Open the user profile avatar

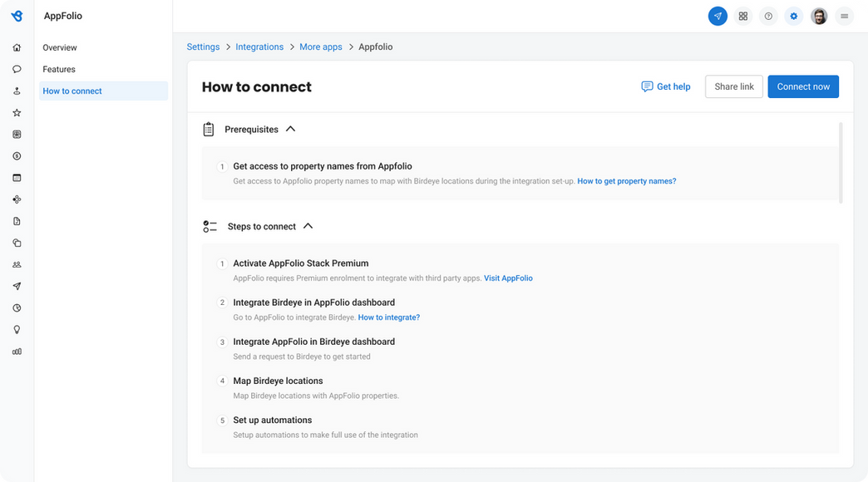(x=819, y=16)
